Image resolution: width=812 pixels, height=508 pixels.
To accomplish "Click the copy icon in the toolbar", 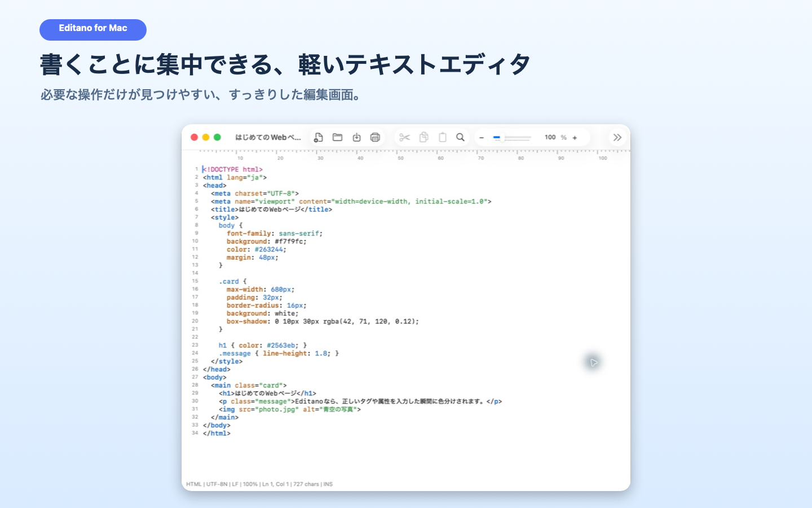I will [423, 137].
